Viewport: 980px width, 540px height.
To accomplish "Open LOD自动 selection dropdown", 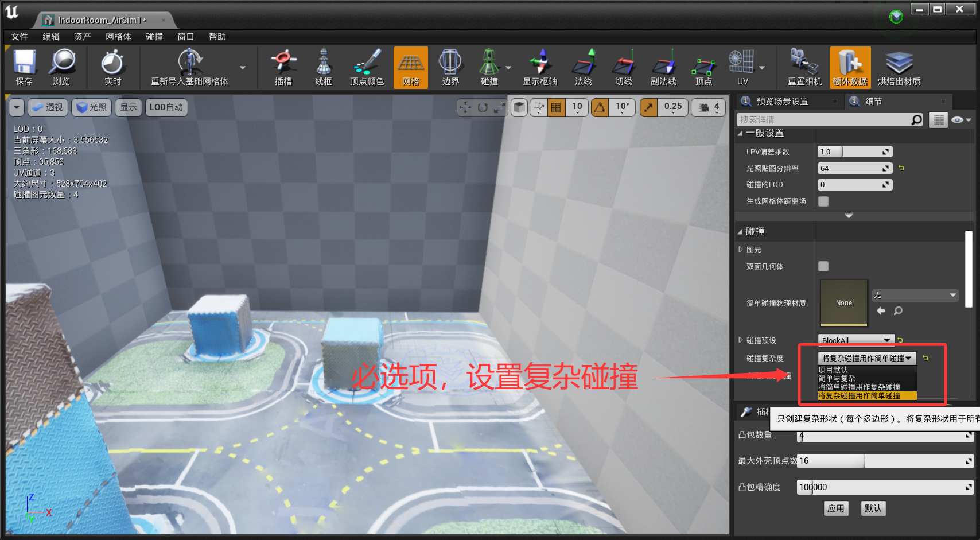I will pyautogui.click(x=166, y=107).
